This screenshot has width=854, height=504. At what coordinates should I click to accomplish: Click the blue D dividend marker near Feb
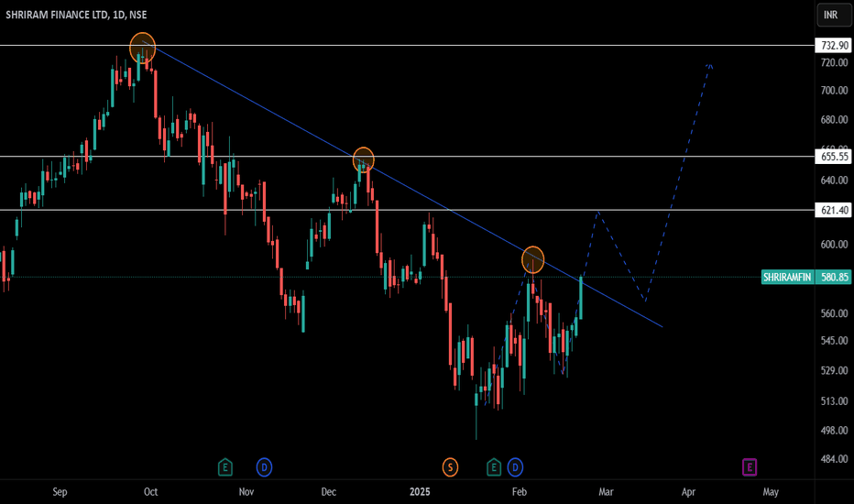515,467
